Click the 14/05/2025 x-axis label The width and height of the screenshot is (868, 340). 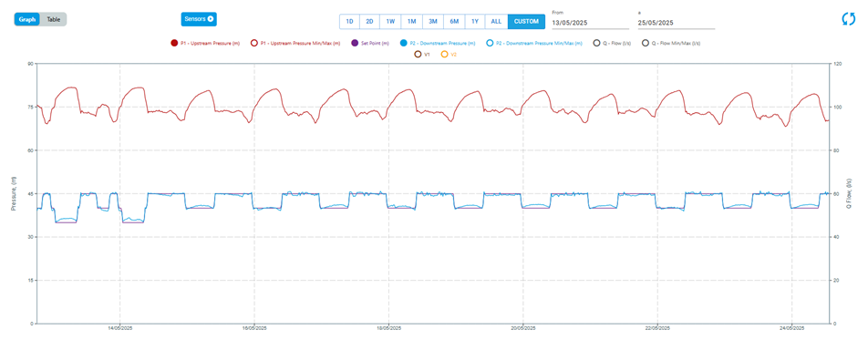tap(119, 328)
